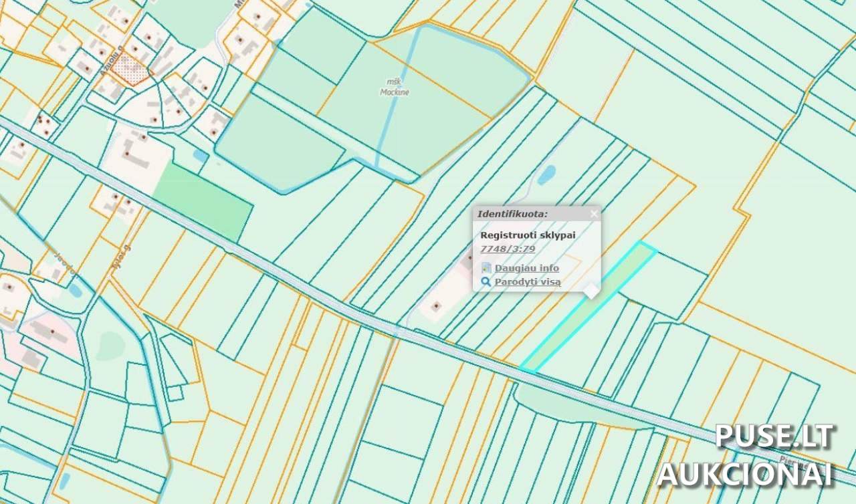Click the magnifier icon beside Parodyti visą
The height and width of the screenshot is (504, 856).
(486, 282)
